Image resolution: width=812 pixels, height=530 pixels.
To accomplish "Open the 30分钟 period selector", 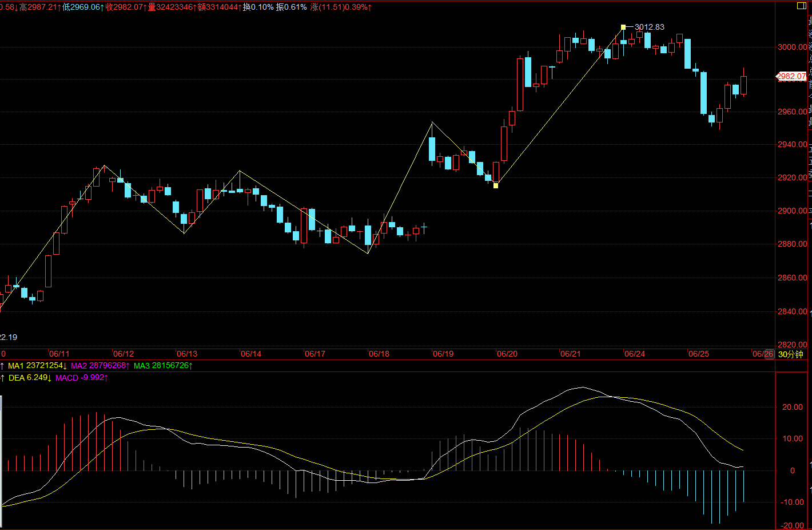I will click(790, 354).
